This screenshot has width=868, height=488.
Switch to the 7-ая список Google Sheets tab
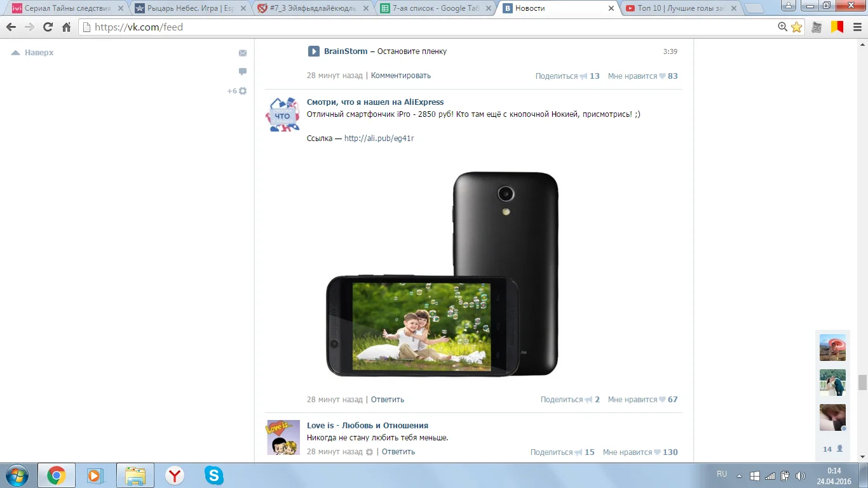(435, 8)
